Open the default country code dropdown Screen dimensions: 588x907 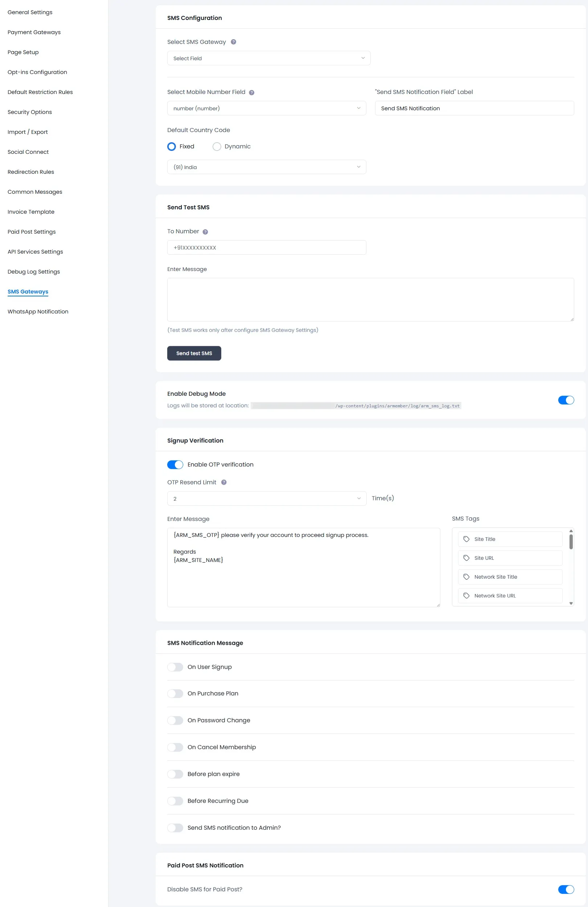click(x=266, y=167)
